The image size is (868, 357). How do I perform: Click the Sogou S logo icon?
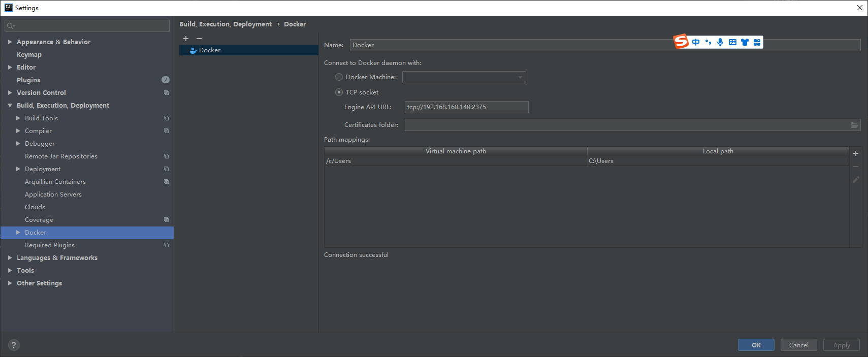coord(681,42)
